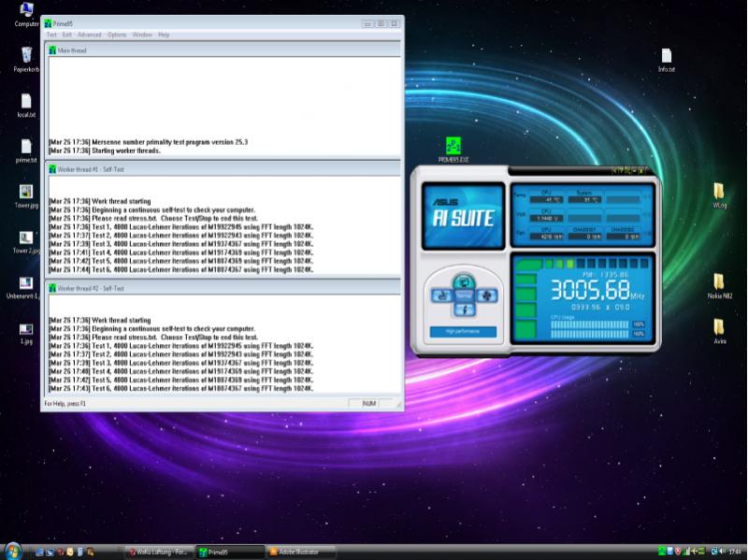Click the High performance mode bar

[463, 332]
